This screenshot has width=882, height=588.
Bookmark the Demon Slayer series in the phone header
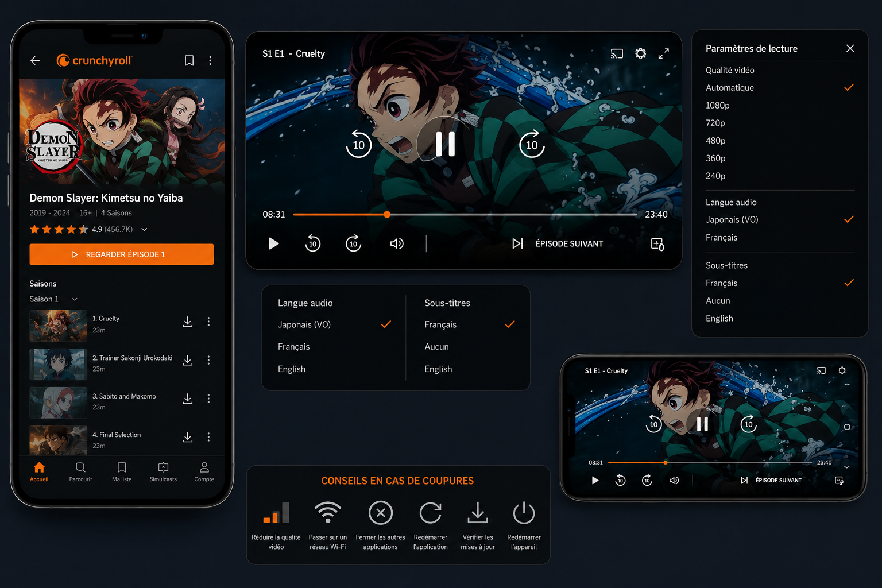click(x=189, y=60)
